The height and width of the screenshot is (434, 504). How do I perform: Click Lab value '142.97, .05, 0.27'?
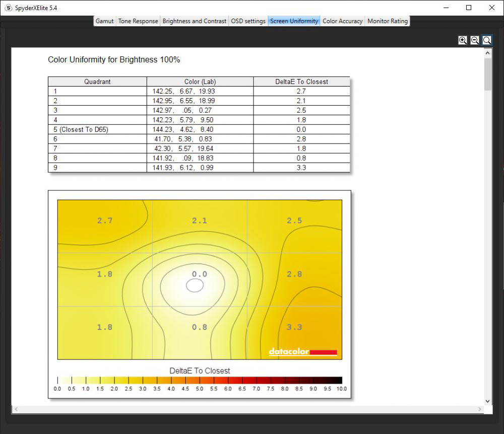[182, 110]
